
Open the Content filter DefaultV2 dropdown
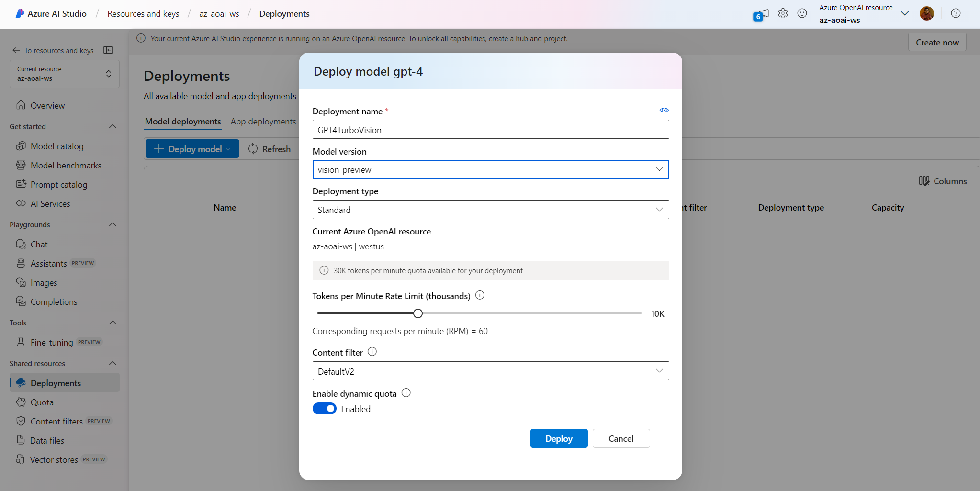click(x=490, y=371)
